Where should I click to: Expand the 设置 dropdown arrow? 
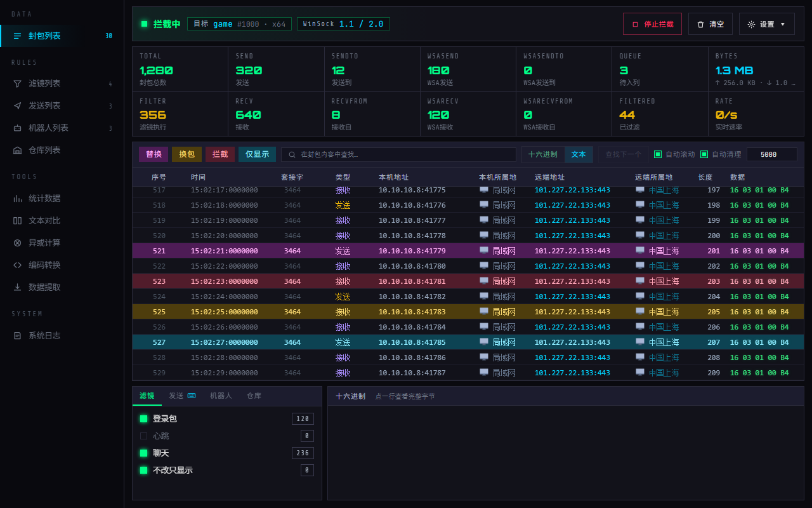click(x=782, y=24)
